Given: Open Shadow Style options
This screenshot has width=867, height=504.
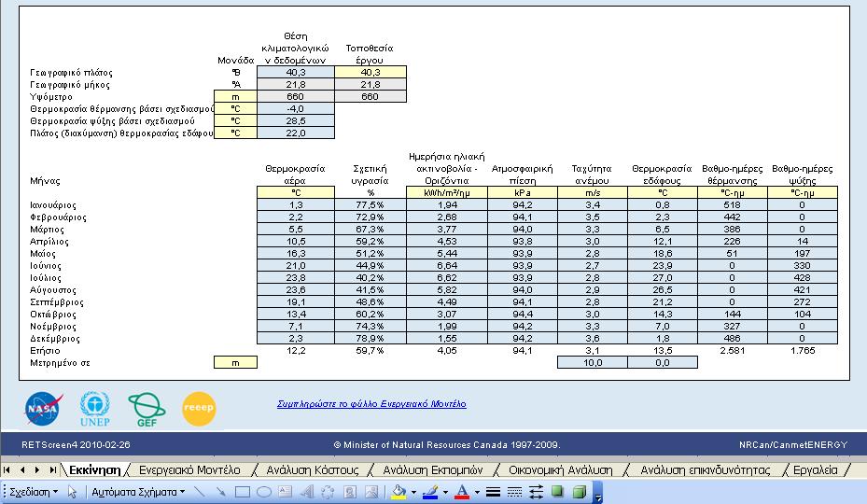Looking at the screenshot, I should pos(557,492).
